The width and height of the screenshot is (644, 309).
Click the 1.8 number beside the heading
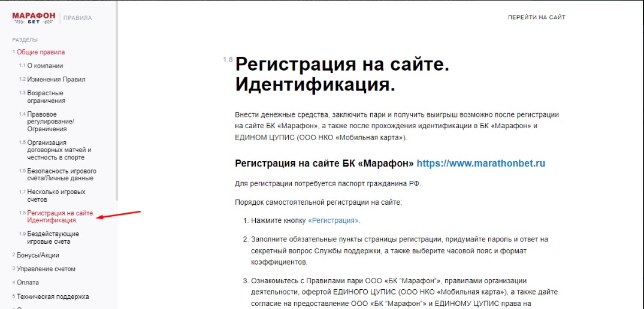[x=228, y=60]
